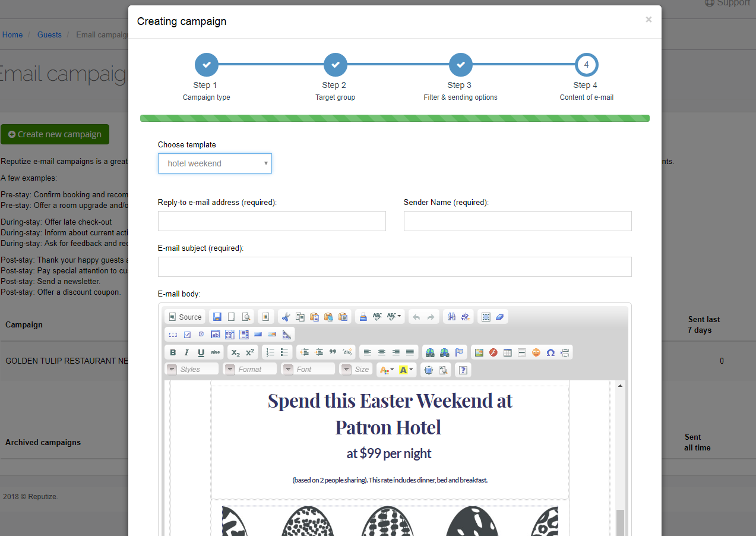756x536 pixels.
Task: Toggle Superscript formatting
Action: pos(250,352)
